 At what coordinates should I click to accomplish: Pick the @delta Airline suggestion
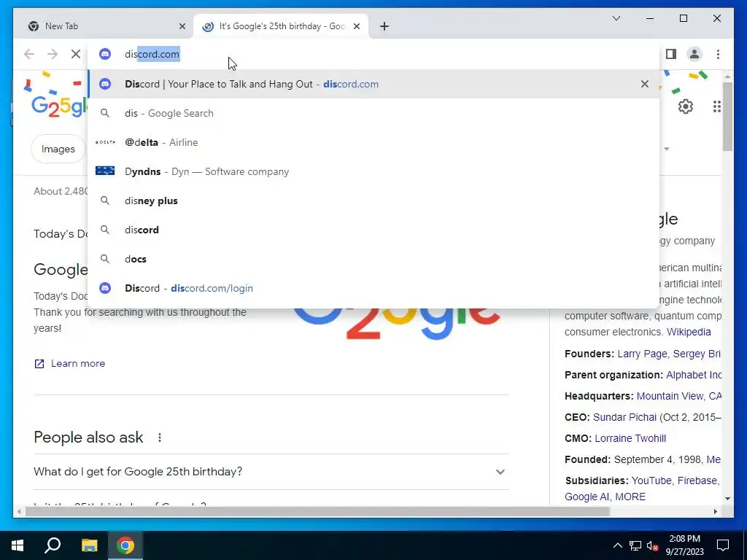tap(373, 142)
